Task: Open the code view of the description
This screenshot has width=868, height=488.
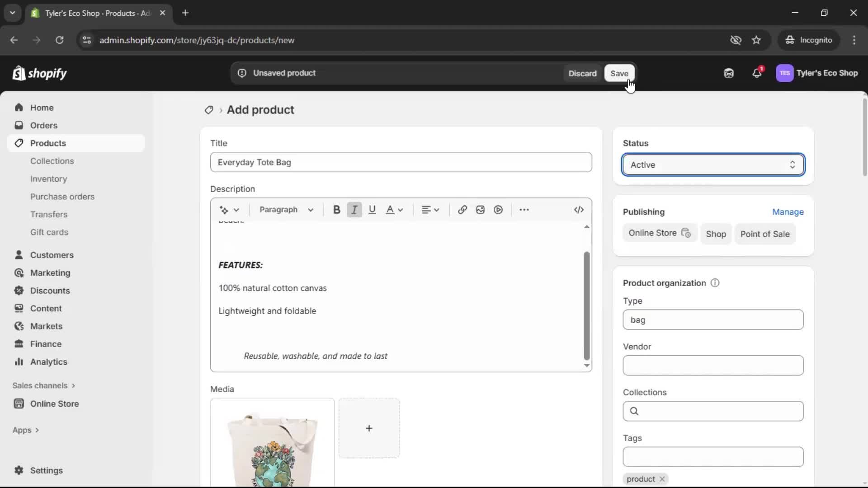Action: [579, 209]
